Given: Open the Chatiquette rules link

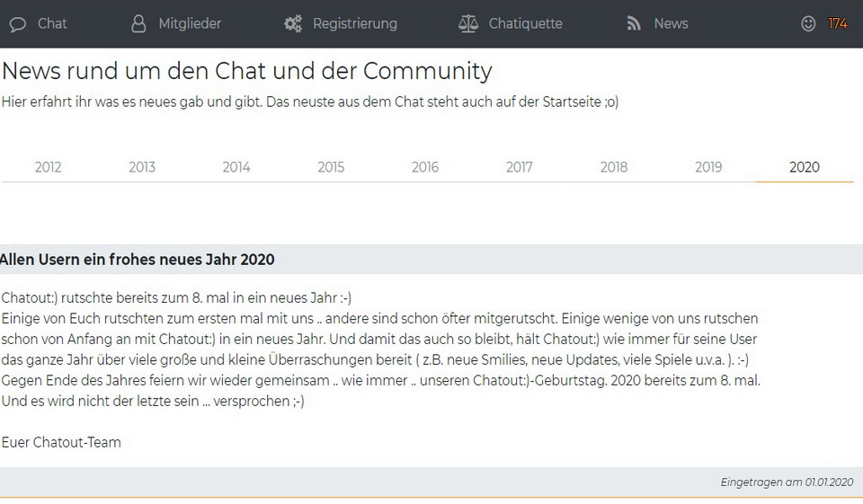Looking at the screenshot, I should [525, 24].
